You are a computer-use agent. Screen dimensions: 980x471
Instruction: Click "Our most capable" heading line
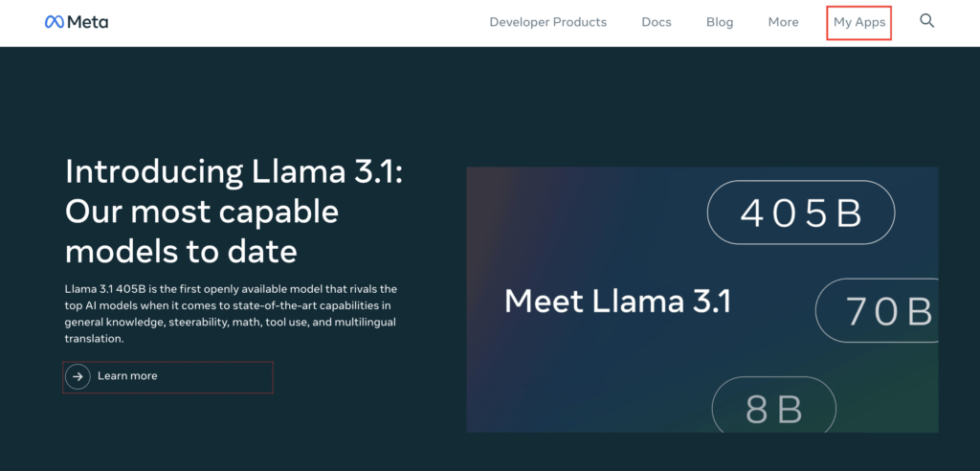tap(202, 212)
